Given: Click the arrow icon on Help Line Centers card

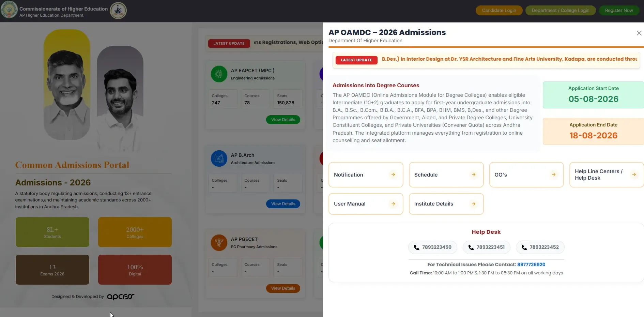Looking at the screenshot, I should [x=634, y=175].
